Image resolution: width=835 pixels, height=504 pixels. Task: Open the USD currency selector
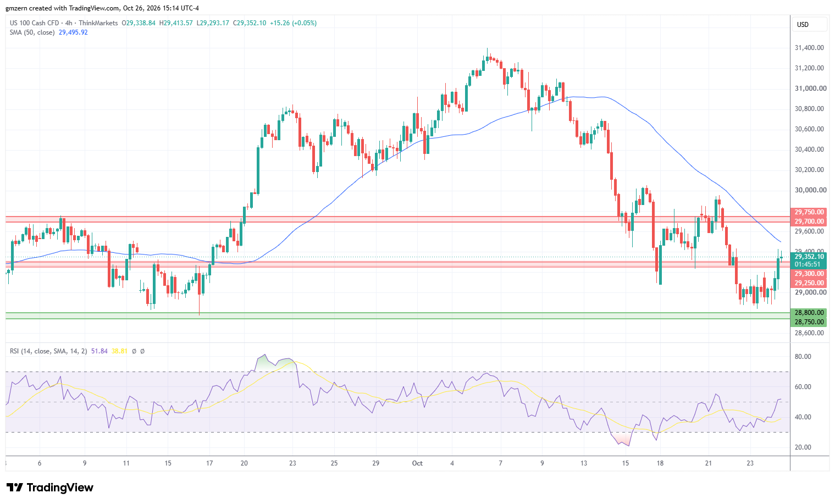tap(810, 25)
